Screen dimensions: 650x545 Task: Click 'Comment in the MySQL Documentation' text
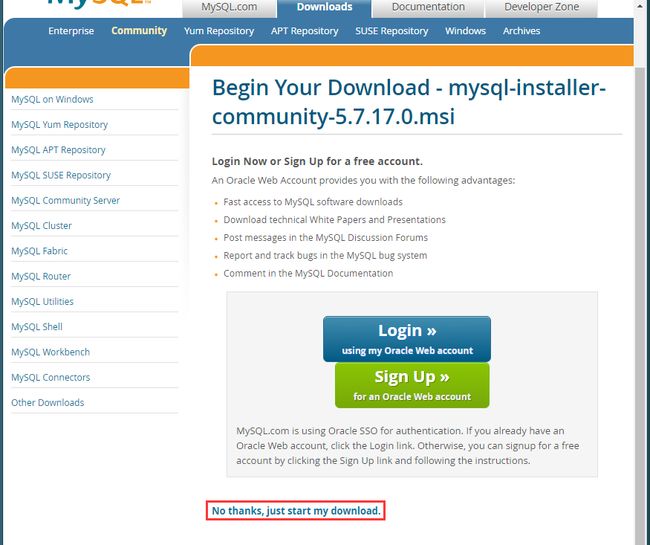308,274
